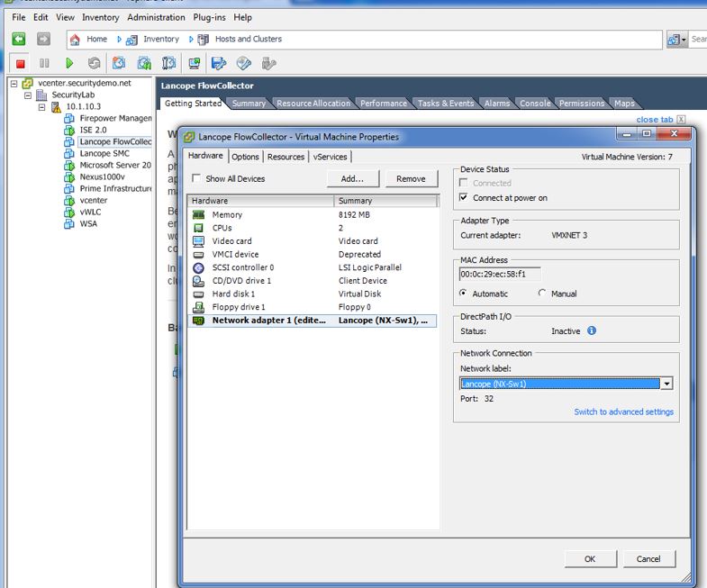
Task: Select Video card hardware row
Action: pos(312,240)
